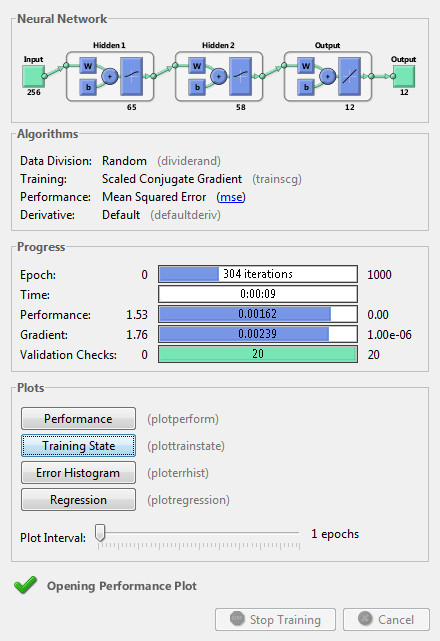
Task: Click the Gradient progress bar
Action: (258, 334)
